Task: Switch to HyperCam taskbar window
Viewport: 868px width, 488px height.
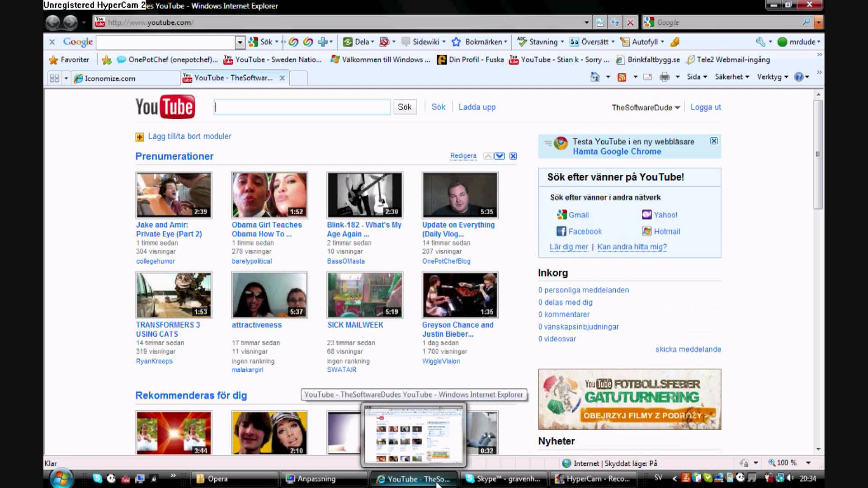Action: pos(594,479)
